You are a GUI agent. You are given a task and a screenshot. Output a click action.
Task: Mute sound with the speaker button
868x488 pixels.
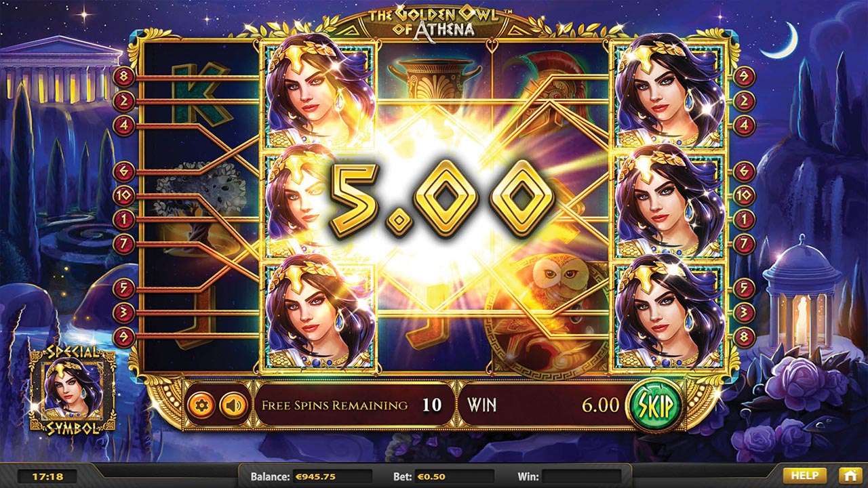click(234, 405)
